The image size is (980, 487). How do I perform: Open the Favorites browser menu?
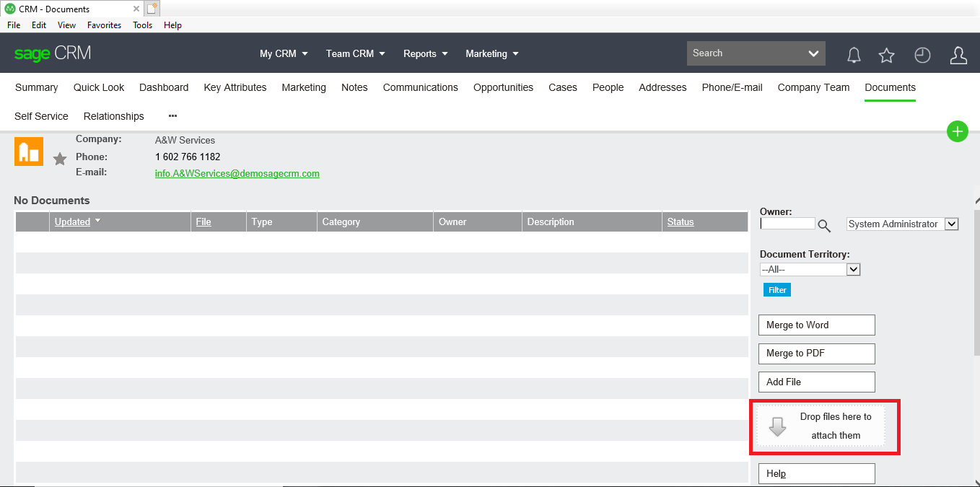tap(104, 25)
